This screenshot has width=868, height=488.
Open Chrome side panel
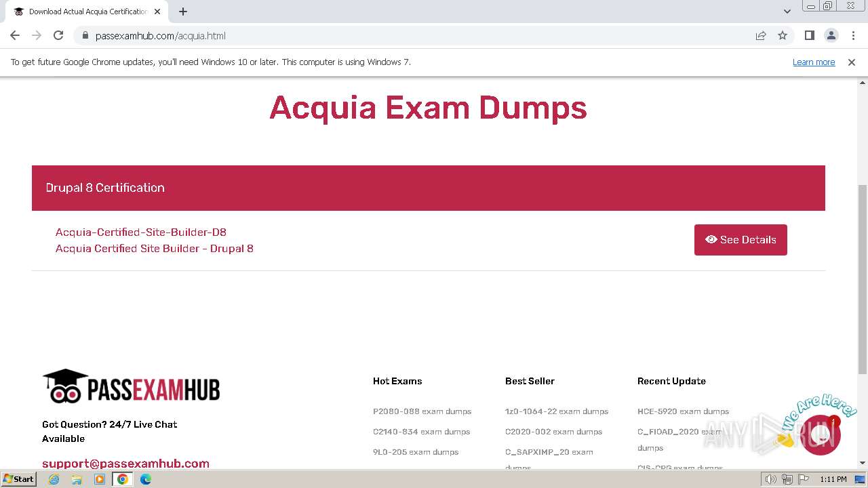pyautogui.click(x=809, y=35)
